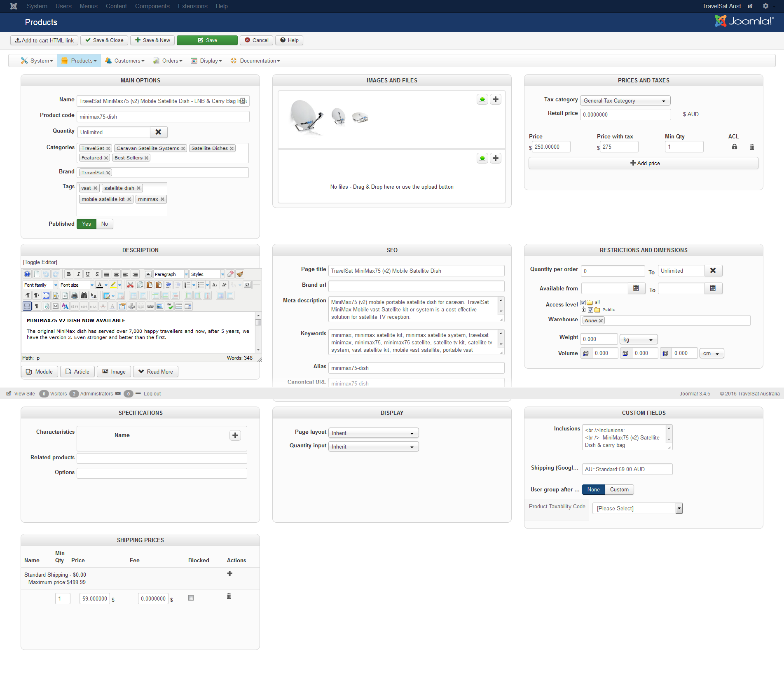Viewport: 784px width, 678px height.
Task: Toggle the 'all' access level checkbox
Action: (x=583, y=303)
